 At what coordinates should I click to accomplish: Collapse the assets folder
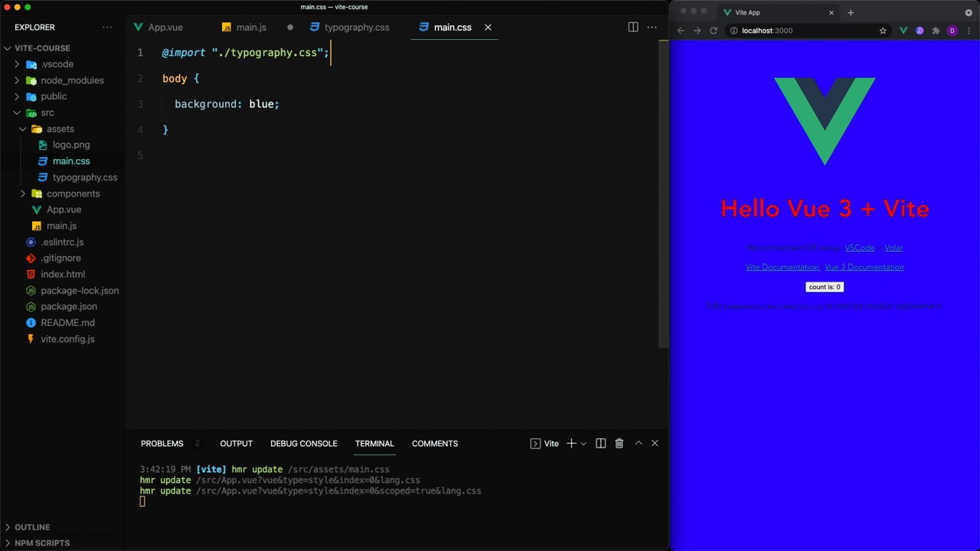[60, 129]
